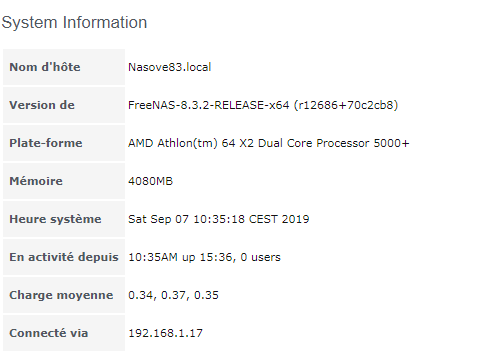Click the build revision r12686+70c2cb8
The width and height of the screenshot is (479, 362).
pyautogui.click(x=346, y=105)
